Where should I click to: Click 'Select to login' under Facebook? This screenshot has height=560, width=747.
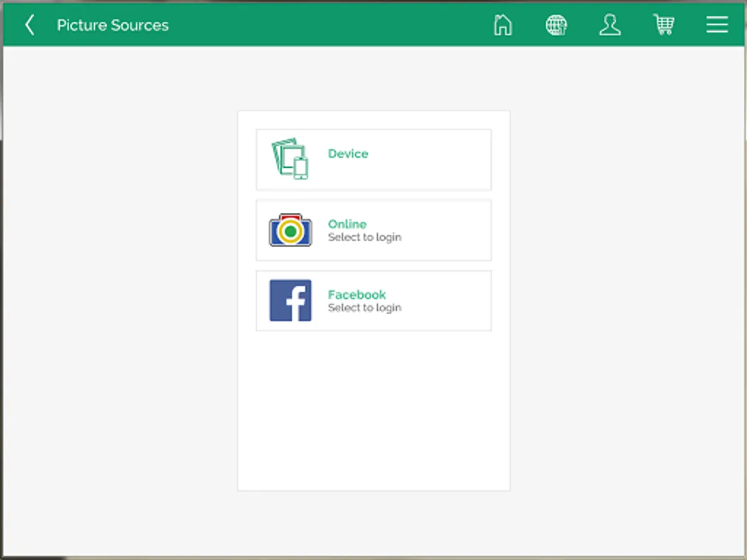(x=365, y=308)
